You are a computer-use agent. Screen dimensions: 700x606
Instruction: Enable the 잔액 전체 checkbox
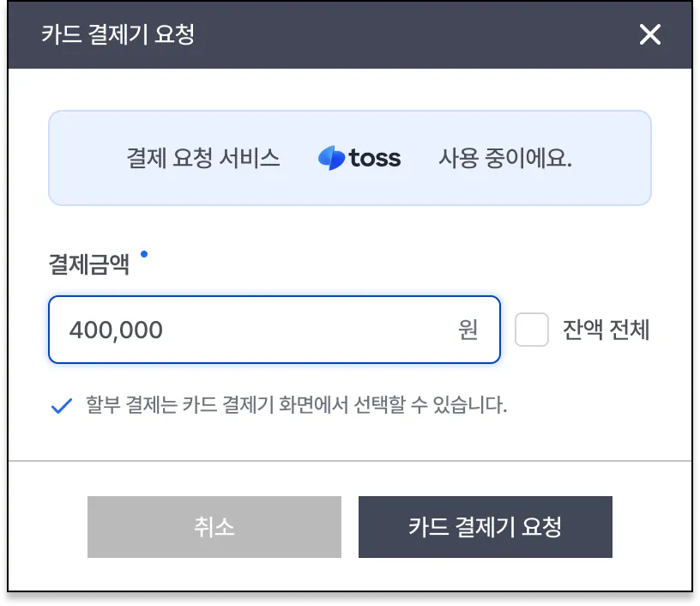(532, 330)
